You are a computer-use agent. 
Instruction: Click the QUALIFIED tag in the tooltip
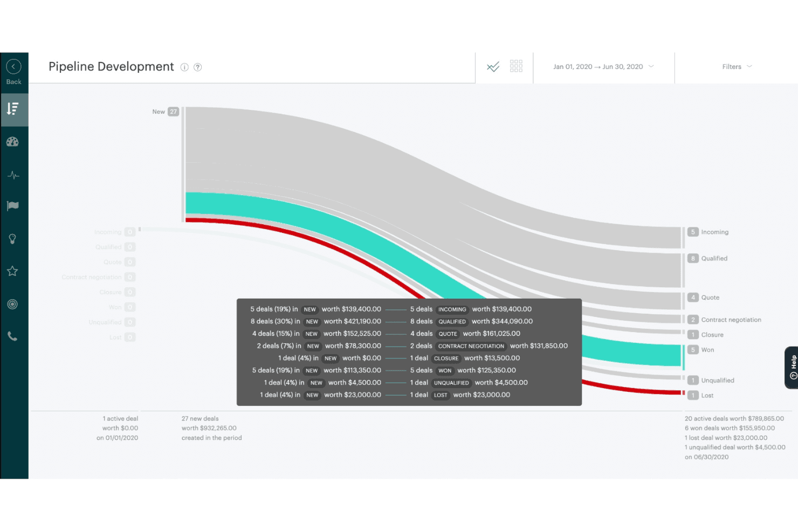click(452, 322)
